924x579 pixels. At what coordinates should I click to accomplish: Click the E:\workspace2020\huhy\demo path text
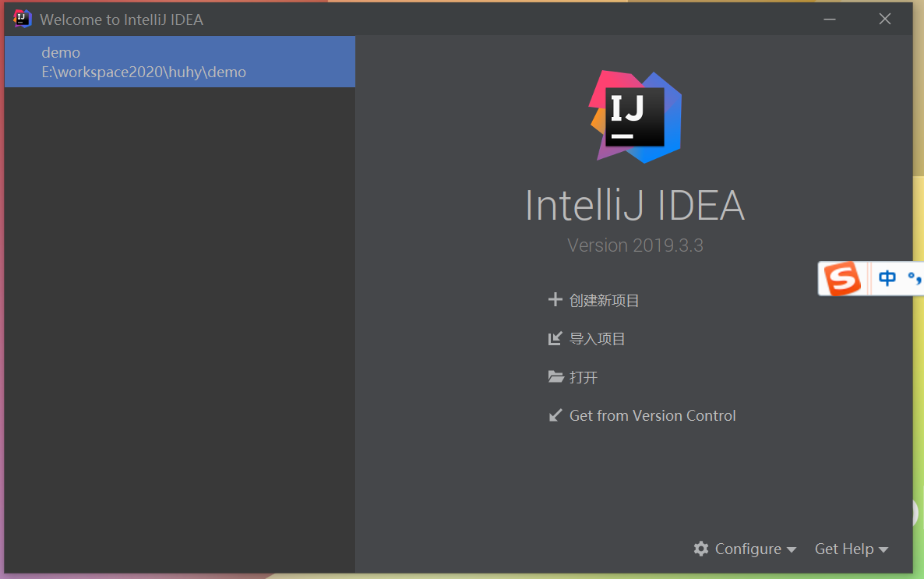pos(144,72)
